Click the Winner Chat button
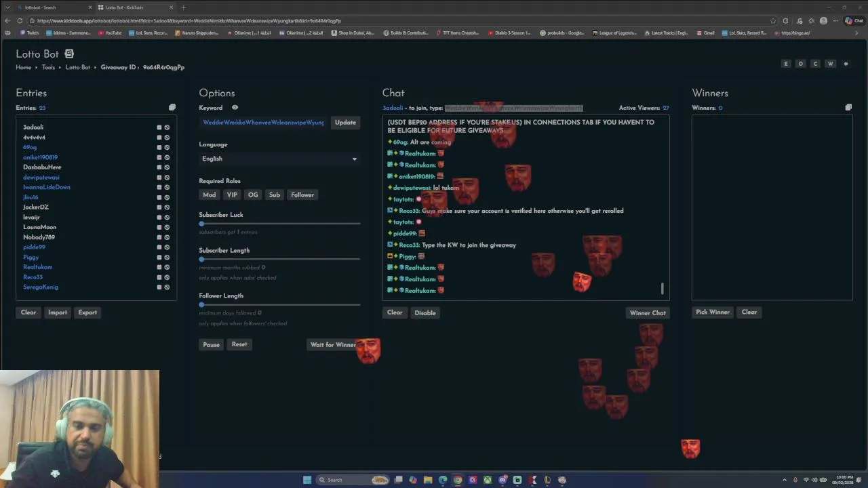Viewport: 868px width, 488px height. [x=648, y=313]
